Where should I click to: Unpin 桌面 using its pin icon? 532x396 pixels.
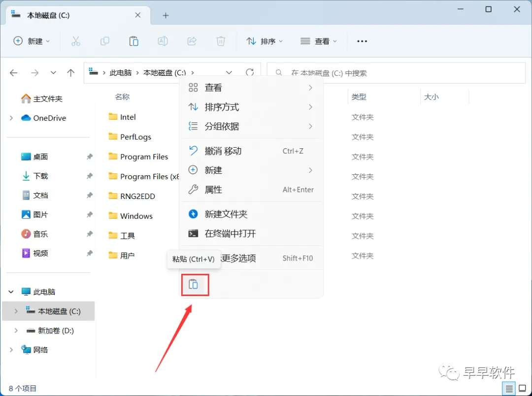[x=90, y=157]
